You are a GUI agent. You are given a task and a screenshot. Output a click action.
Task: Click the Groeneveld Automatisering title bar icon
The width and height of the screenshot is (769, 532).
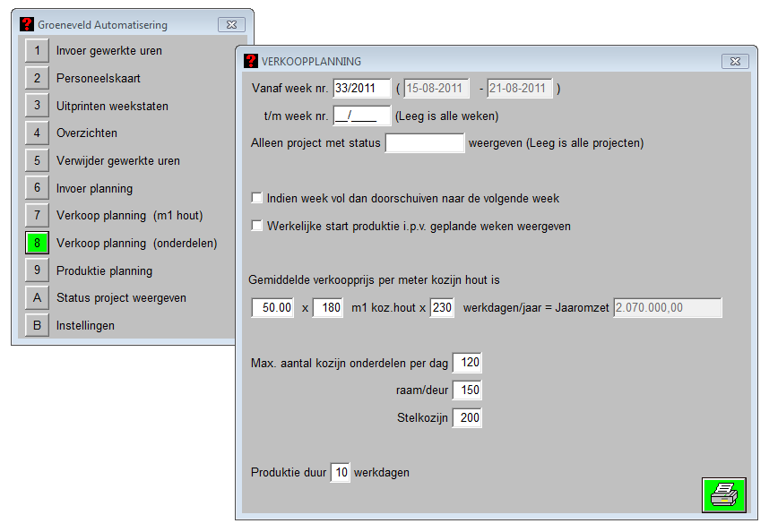coord(27,25)
